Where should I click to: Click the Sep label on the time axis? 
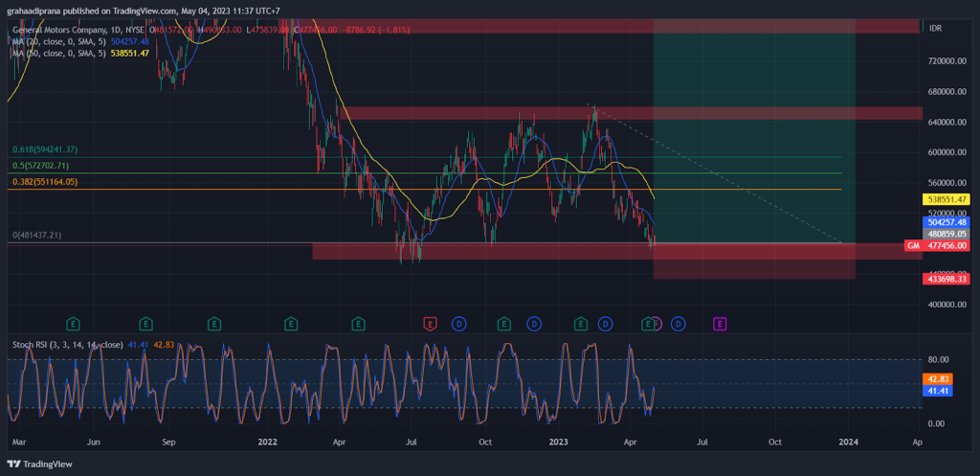tap(168, 442)
